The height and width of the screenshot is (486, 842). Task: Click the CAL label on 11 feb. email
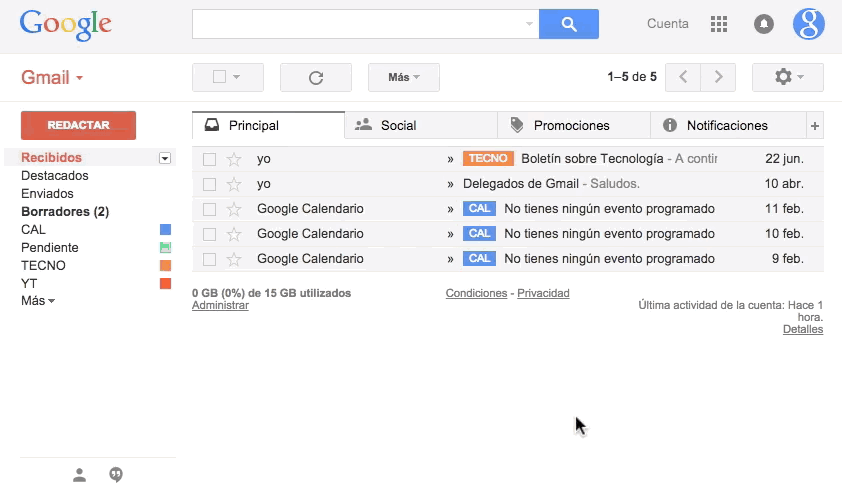pos(480,208)
